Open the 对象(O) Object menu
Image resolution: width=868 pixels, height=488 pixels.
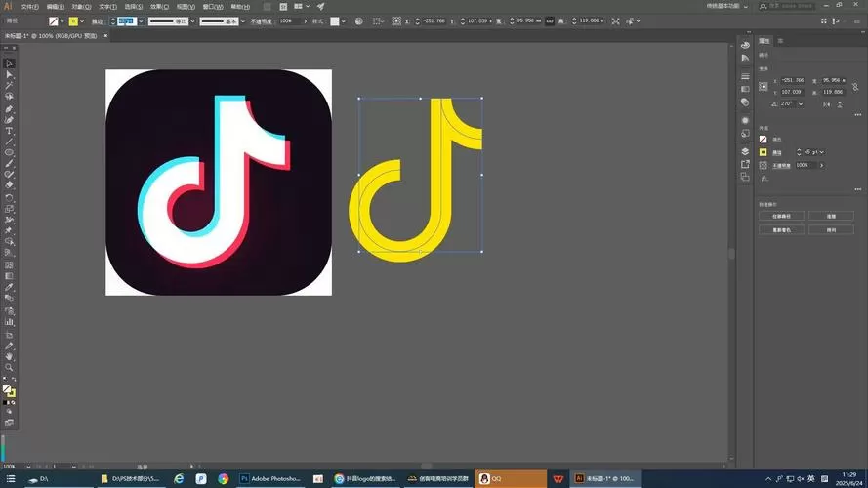pyautogui.click(x=81, y=7)
